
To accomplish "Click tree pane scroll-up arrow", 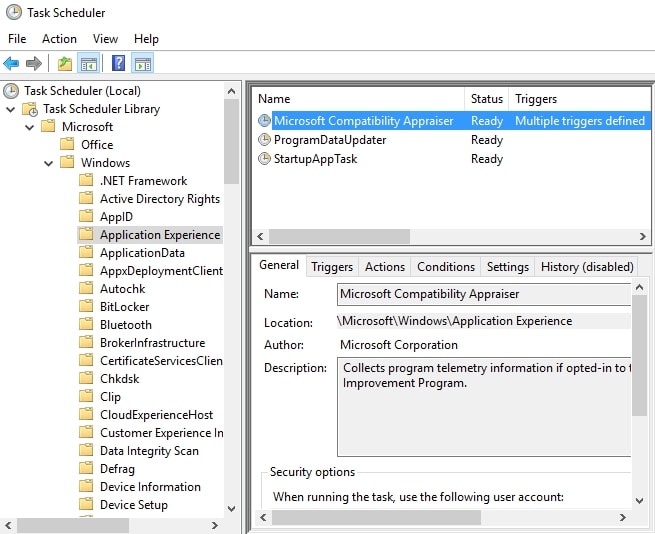I will tap(231, 91).
